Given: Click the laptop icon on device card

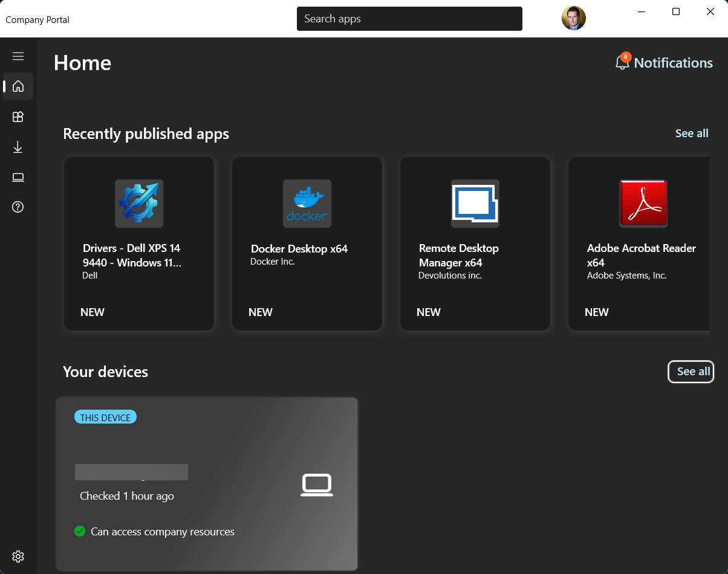Looking at the screenshot, I should point(317,485).
